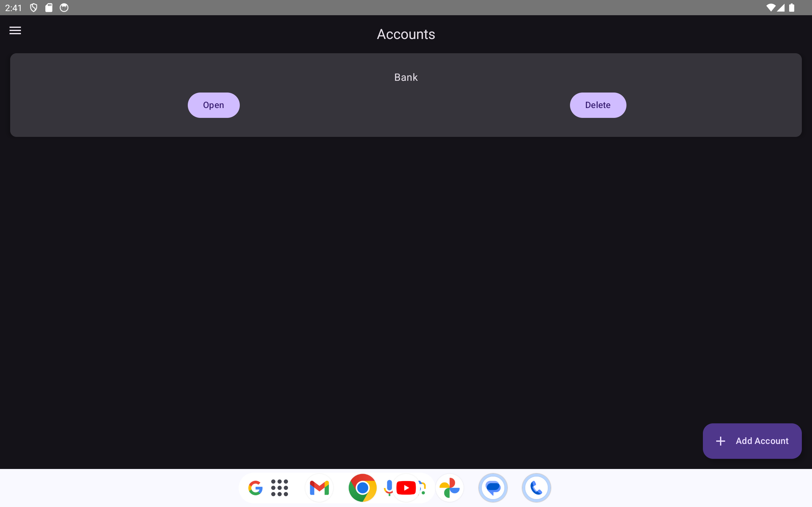Tap the Wi-Fi signal status icon
This screenshot has height=507, width=812.
[771, 7]
